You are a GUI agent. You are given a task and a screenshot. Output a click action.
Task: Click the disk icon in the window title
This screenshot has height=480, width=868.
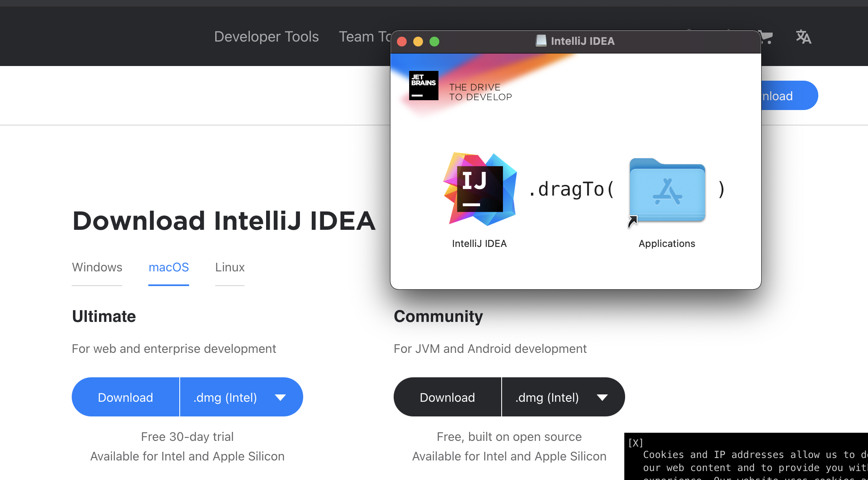pyautogui.click(x=541, y=41)
